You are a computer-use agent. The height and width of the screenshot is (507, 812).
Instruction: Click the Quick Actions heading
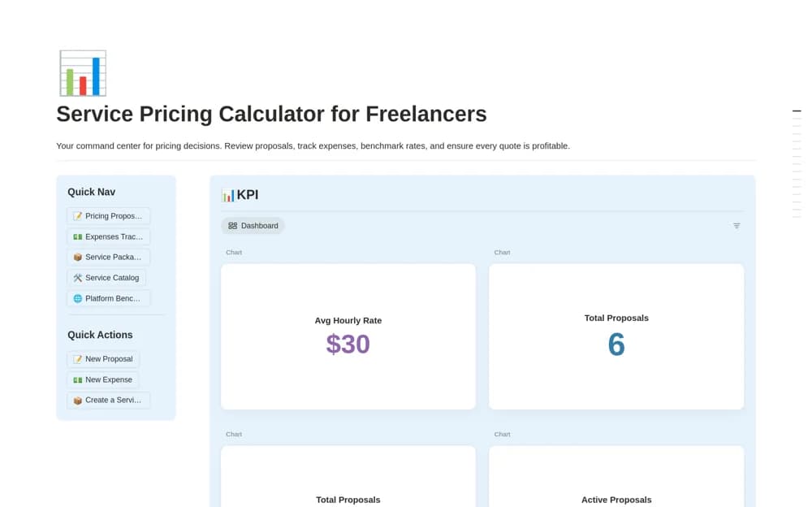[x=100, y=335]
